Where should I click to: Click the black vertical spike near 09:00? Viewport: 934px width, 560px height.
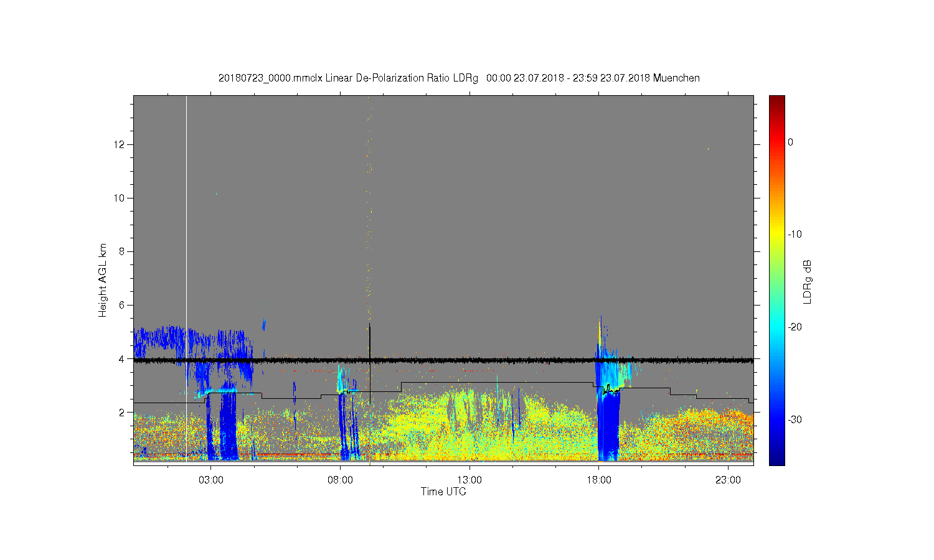click(x=369, y=363)
